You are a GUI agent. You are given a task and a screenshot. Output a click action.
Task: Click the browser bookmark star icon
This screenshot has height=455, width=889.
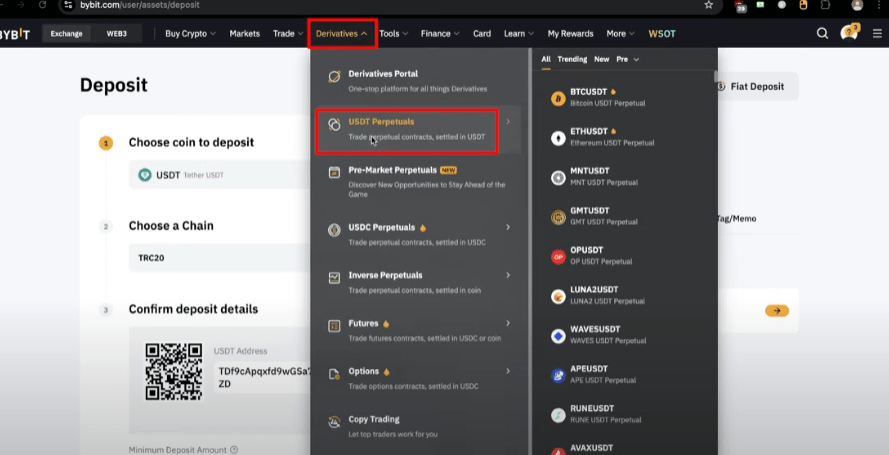pyautogui.click(x=708, y=5)
